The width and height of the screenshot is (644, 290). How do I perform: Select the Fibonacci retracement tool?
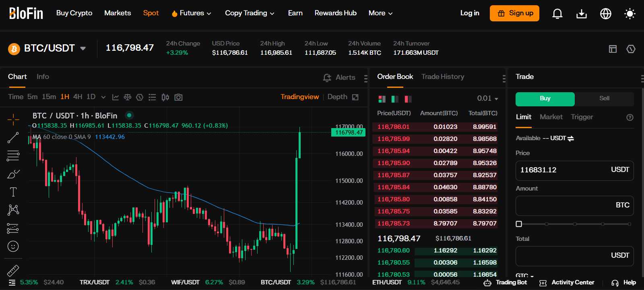point(13,155)
